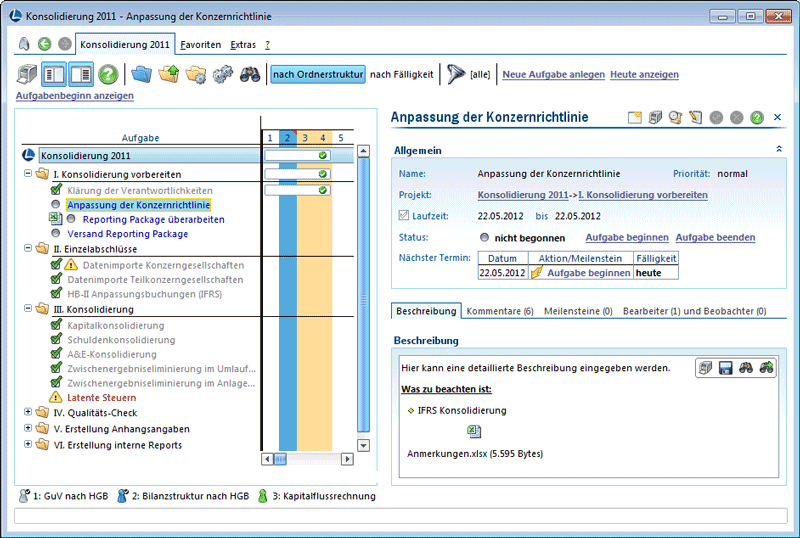Open help with the toolbar question mark
Screen dimensions: 800x538
point(108,75)
